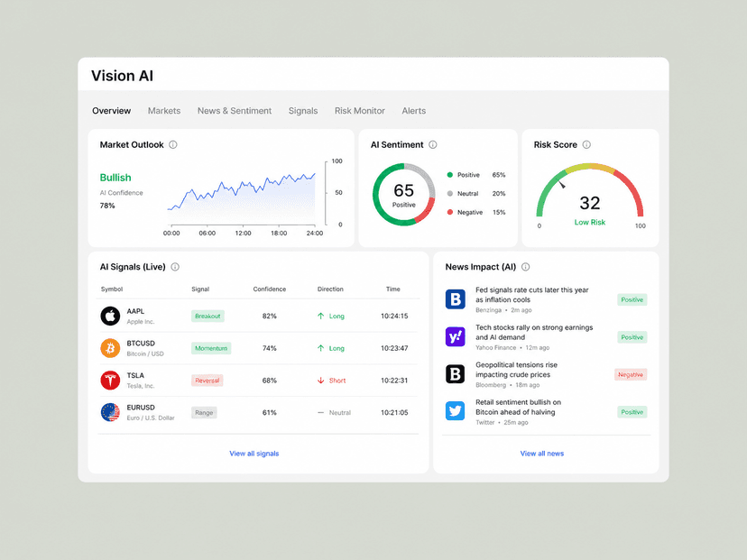Open 'Fed signals rate cuts later this year' headline
Viewport: 747px width, 560px height.
(531, 295)
